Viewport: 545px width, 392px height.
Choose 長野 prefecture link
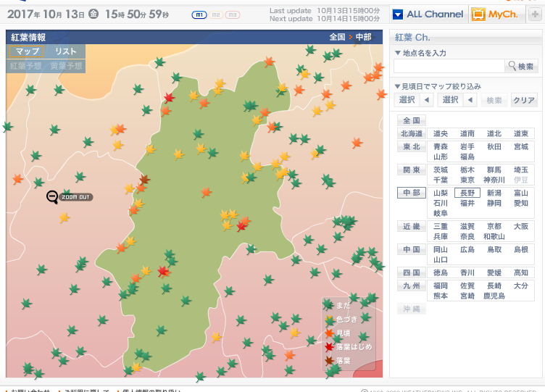(467, 193)
